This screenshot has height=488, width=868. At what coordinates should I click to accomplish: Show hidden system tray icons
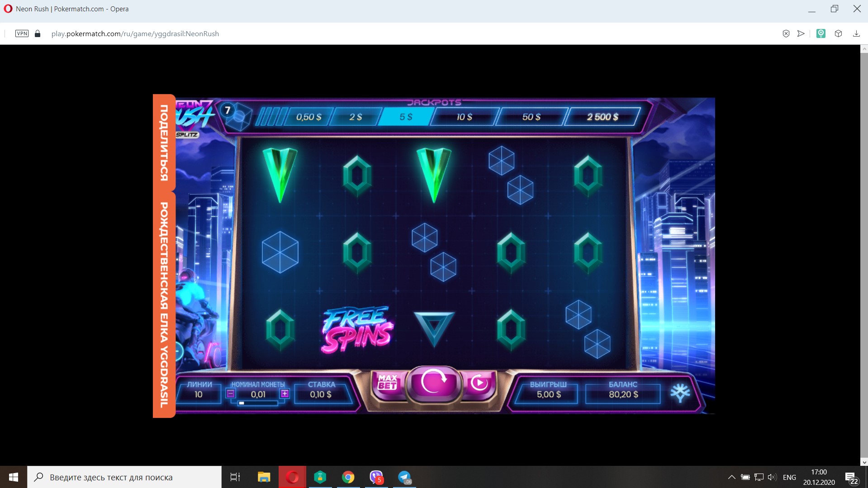731,477
